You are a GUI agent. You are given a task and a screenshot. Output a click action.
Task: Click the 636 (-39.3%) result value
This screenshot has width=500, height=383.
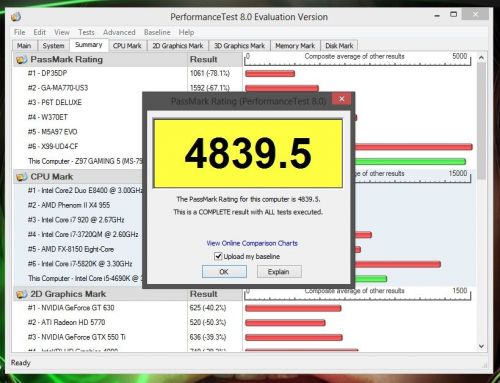(208, 337)
